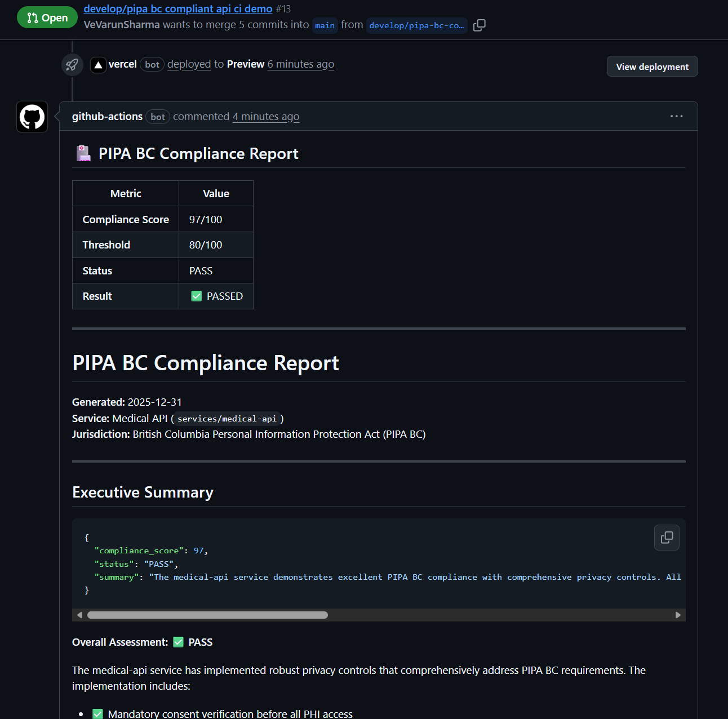Copy the head branch name icon
This screenshot has width=728, height=719.
pyautogui.click(x=480, y=25)
